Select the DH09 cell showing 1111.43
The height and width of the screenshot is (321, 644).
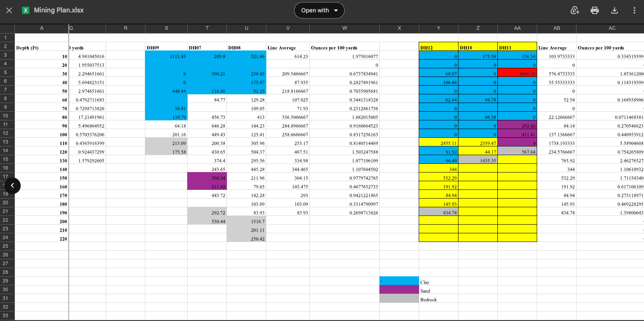point(166,56)
